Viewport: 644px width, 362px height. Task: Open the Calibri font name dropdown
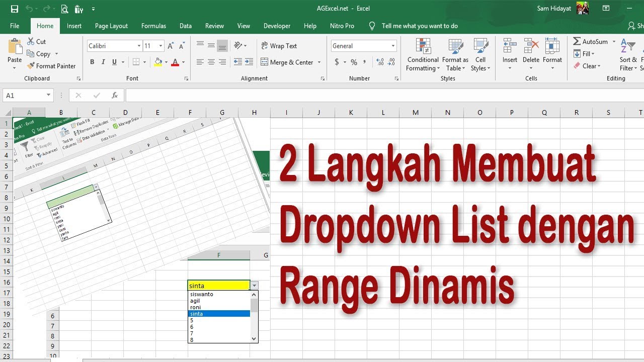coord(139,46)
